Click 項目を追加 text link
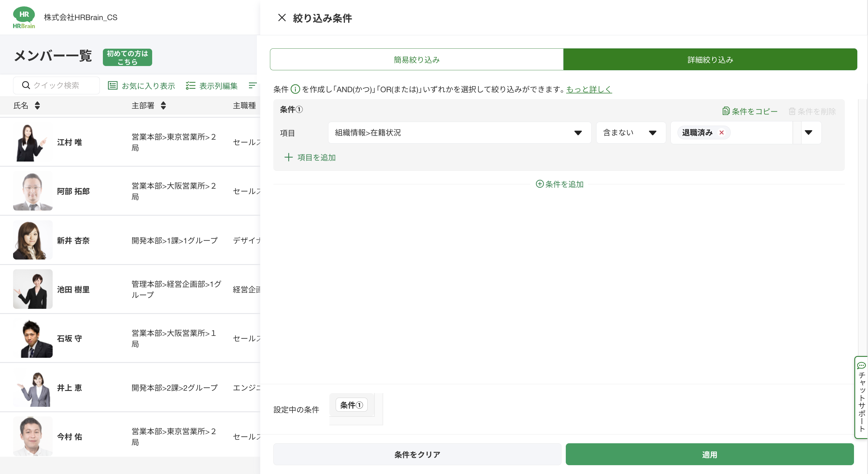Screen dimensions: 868x474 pos(317,157)
